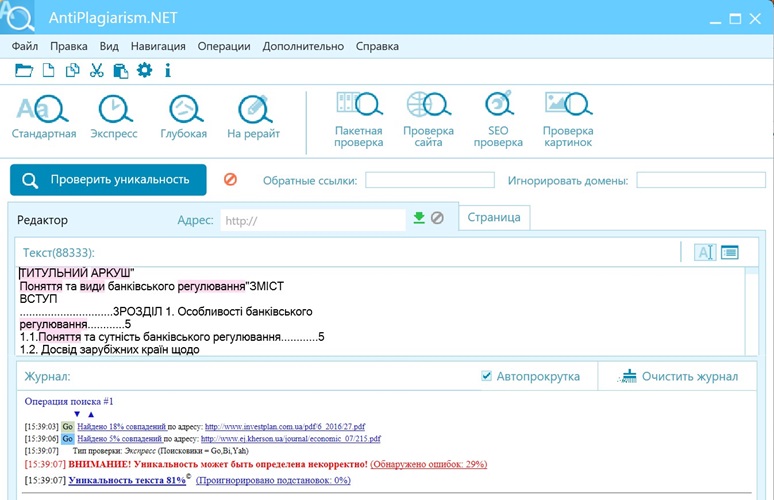Image resolution: width=774 pixels, height=500 pixels.
Task: Click the Адрес http:// field
Action: (313, 220)
